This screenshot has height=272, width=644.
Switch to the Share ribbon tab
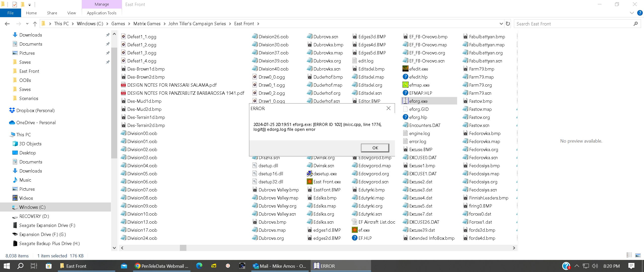[x=52, y=13]
